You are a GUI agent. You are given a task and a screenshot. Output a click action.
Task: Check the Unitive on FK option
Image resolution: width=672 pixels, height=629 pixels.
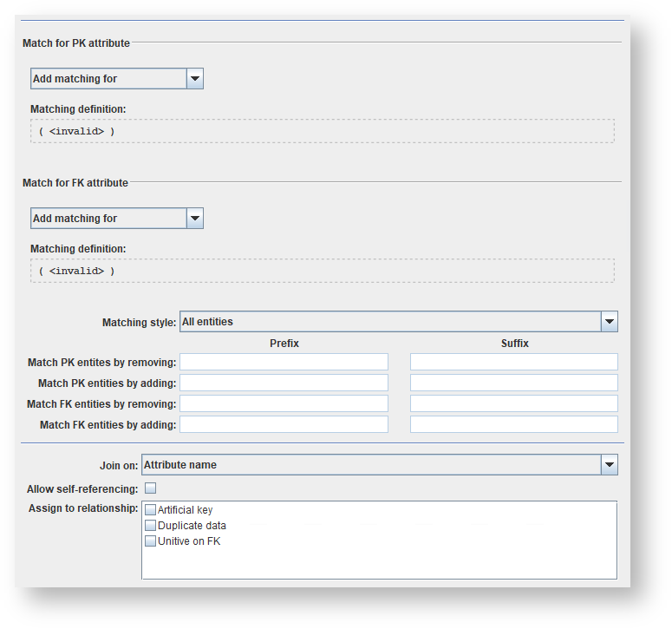151,541
